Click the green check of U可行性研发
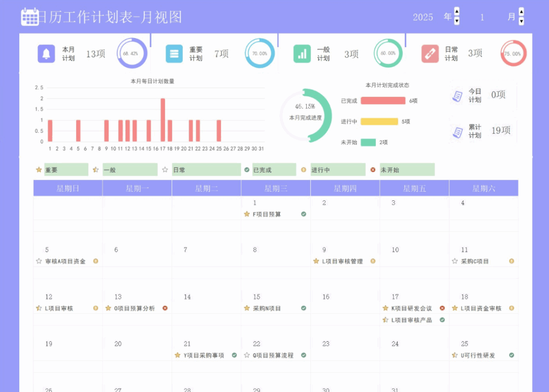549x392 pixels. point(511,355)
